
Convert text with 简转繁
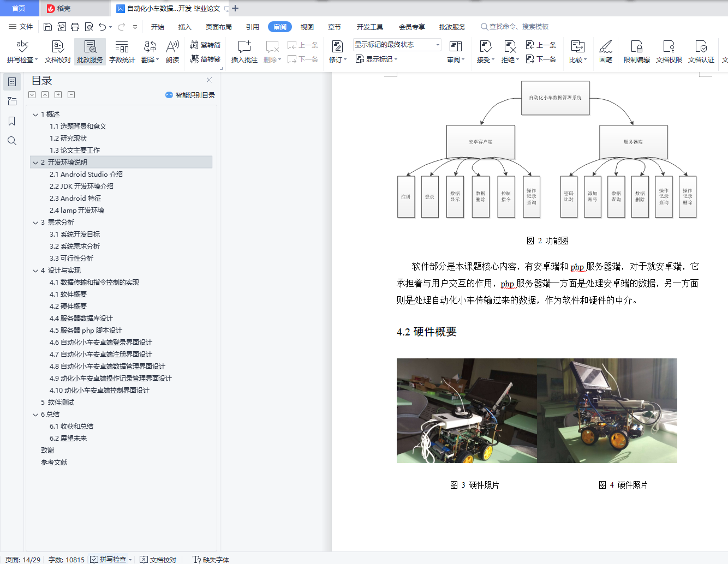[x=205, y=59]
